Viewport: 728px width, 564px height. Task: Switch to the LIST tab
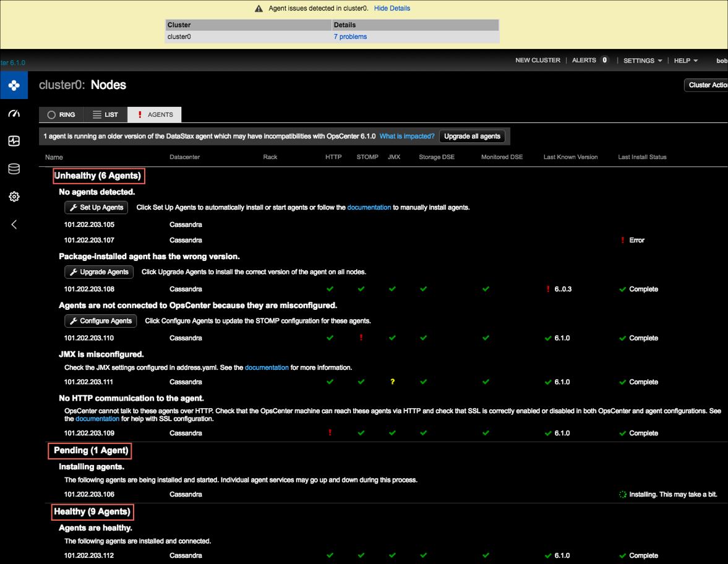coord(105,114)
